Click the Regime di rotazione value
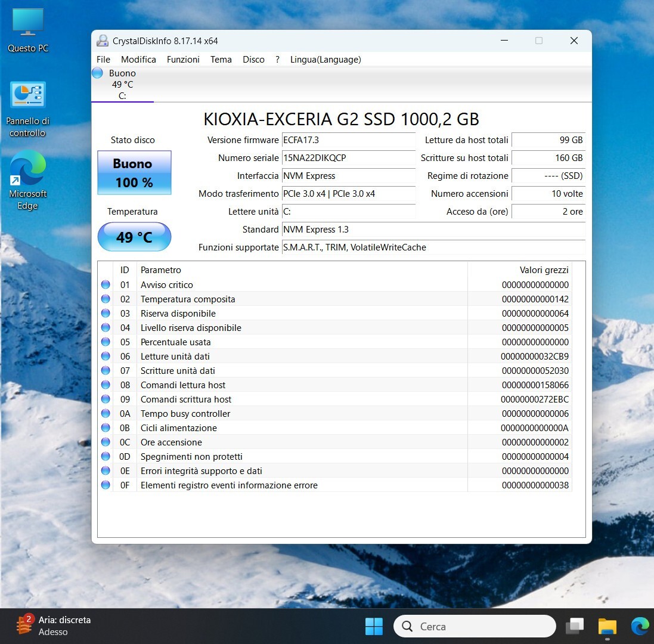Screen dimensions: 654x644 (x=548, y=176)
